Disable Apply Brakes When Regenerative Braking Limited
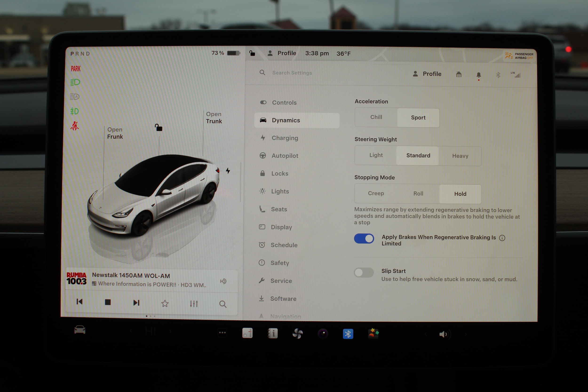 [x=364, y=238]
